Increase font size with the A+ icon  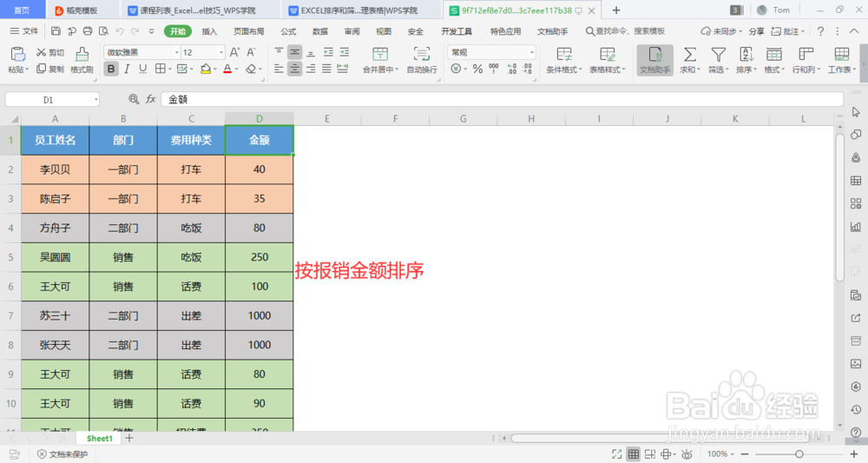pos(234,52)
